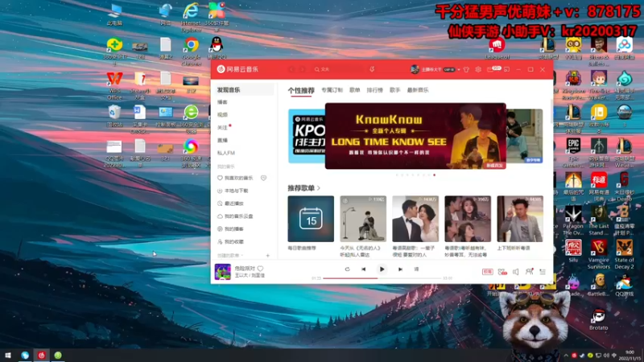Navigate back with the title bar arrow

click(291, 69)
